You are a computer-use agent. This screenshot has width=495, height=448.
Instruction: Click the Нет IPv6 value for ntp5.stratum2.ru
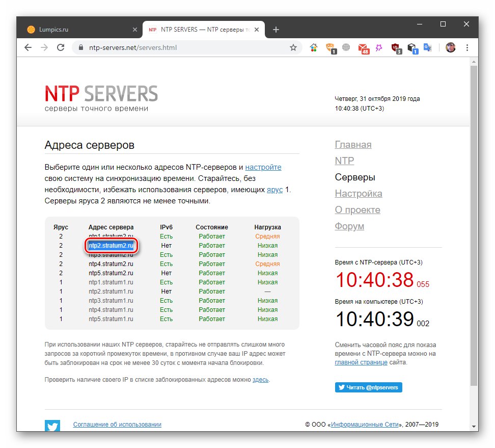166,273
